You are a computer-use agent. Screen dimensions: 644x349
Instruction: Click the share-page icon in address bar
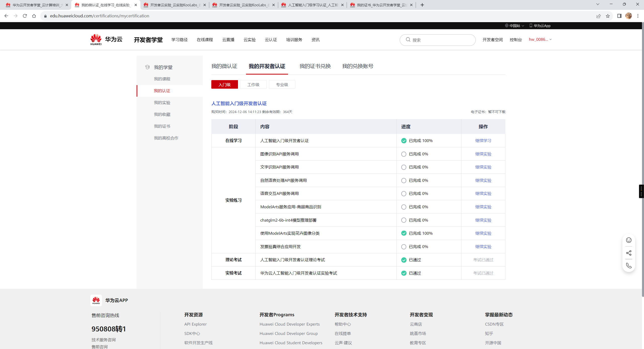[598, 16]
